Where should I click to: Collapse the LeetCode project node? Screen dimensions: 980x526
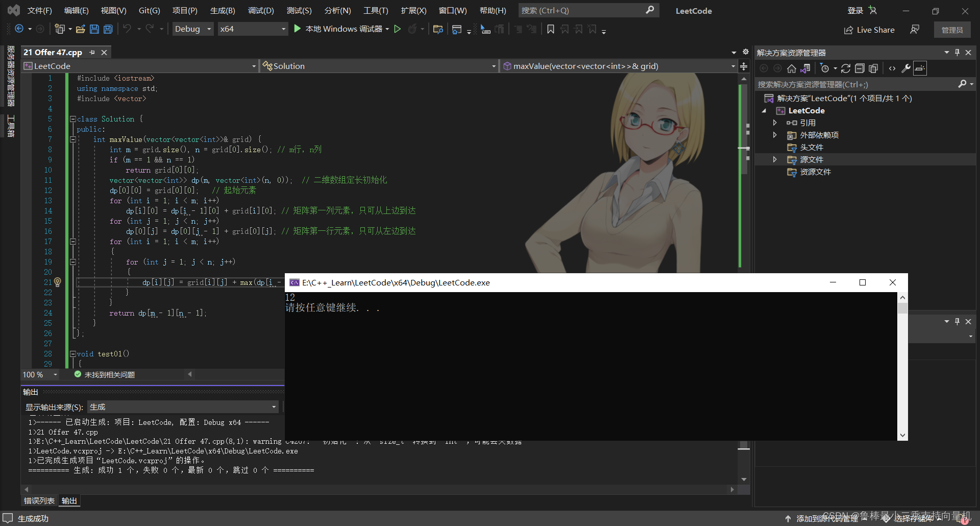pos(764,111)
